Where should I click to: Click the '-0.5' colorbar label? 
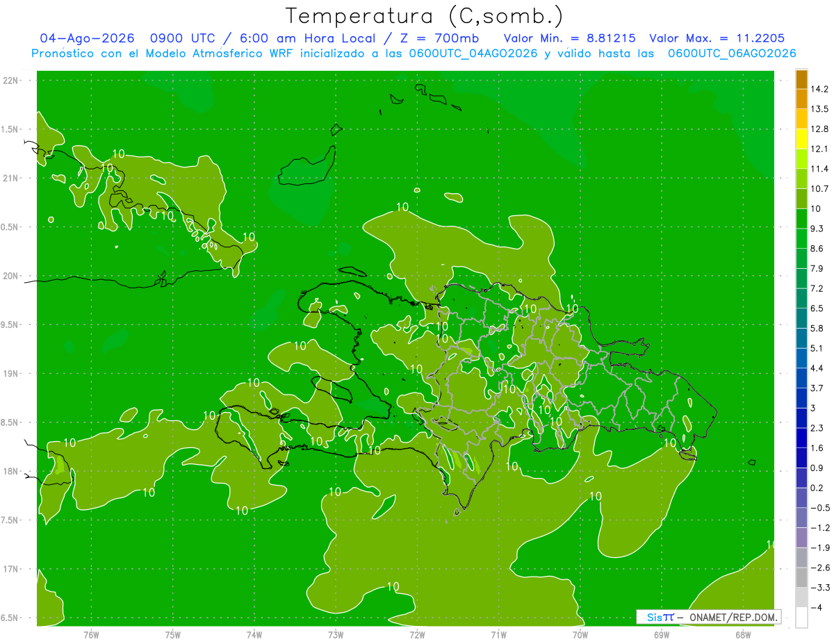tap(820, 508)
